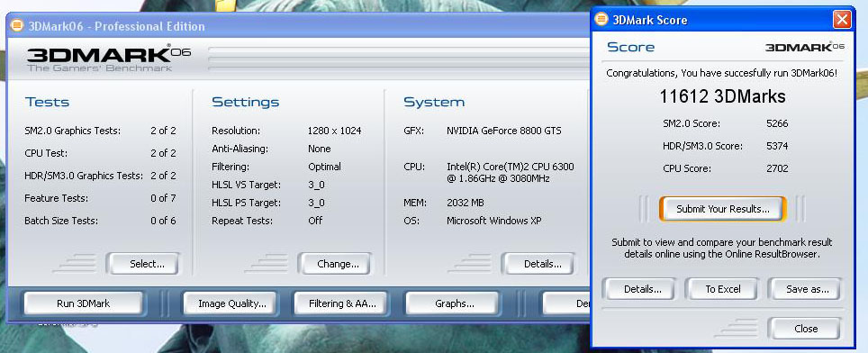Click the Resolution value 1280 x 1024
The image size is (868, 353).
click(x=334, y=131)
